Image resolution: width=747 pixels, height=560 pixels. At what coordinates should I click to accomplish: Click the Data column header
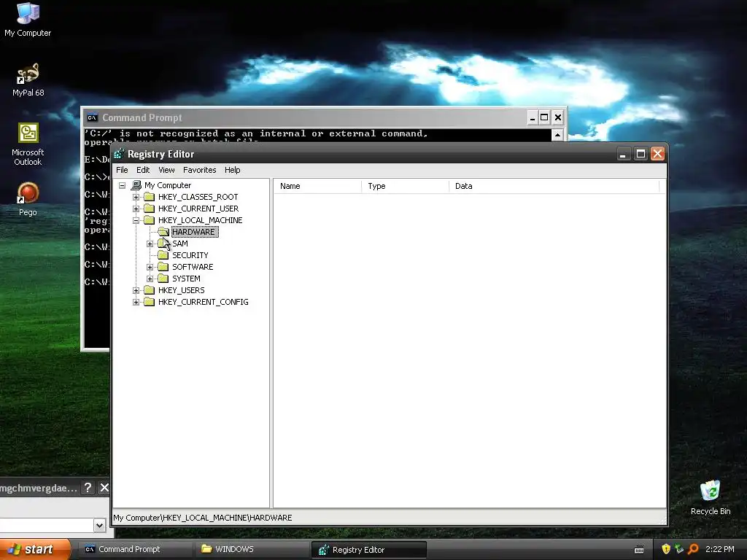(554, 186)
